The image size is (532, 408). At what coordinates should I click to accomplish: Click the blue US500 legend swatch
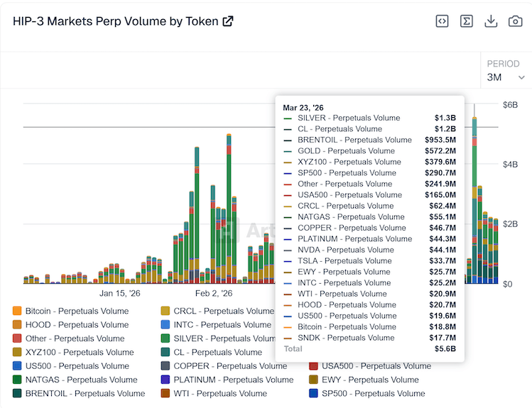tap(17, 366)
